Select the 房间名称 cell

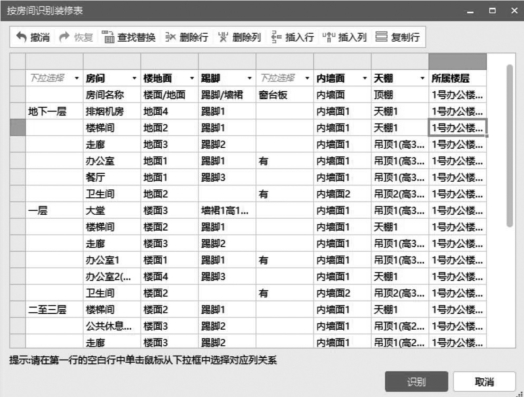pos(112,95)
